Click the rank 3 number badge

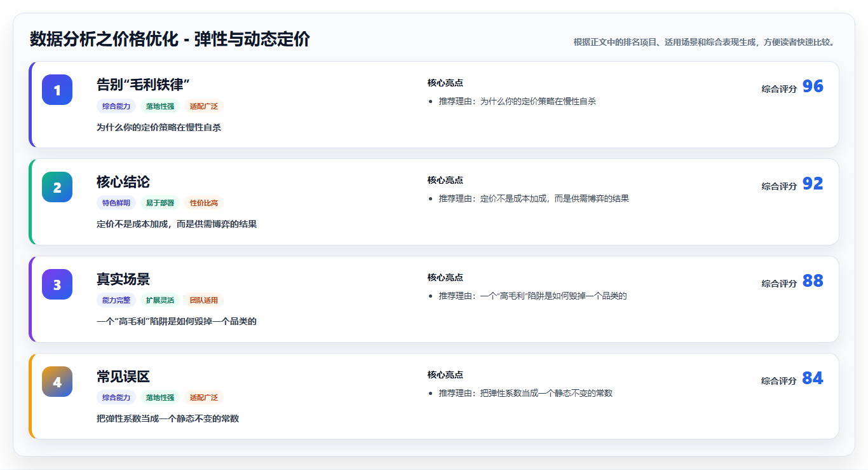(57, 284)
